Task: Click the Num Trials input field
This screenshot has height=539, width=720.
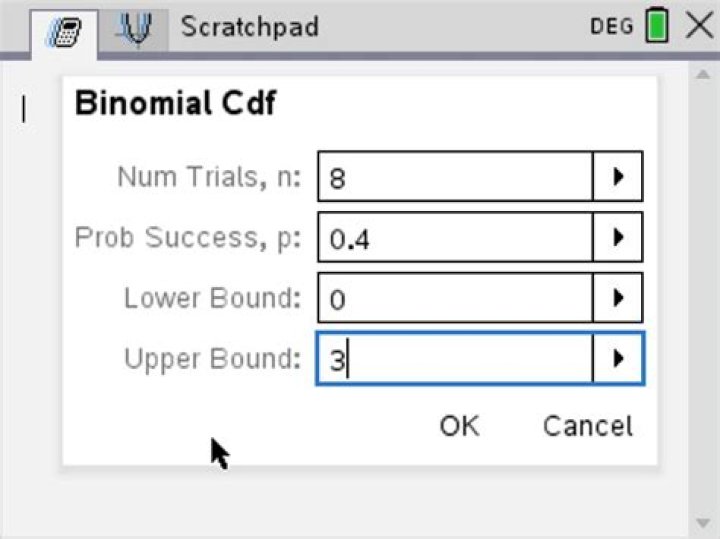Action: click(x=455, y=178)
